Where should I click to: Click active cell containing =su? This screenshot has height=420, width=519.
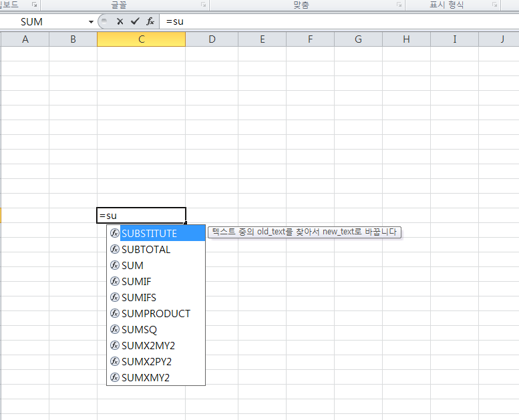tap(142, 216)
